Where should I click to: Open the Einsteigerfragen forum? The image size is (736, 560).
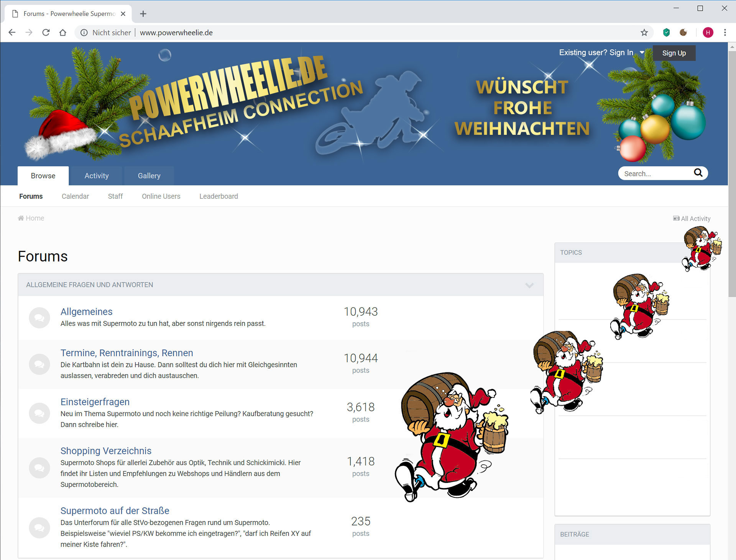[95, 402]
